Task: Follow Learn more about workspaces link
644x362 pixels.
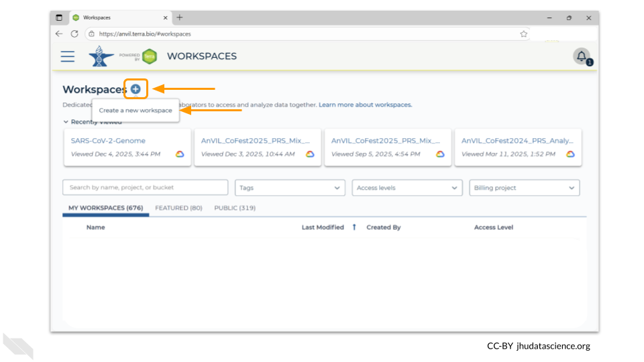Action: click(x=365, y=105)
